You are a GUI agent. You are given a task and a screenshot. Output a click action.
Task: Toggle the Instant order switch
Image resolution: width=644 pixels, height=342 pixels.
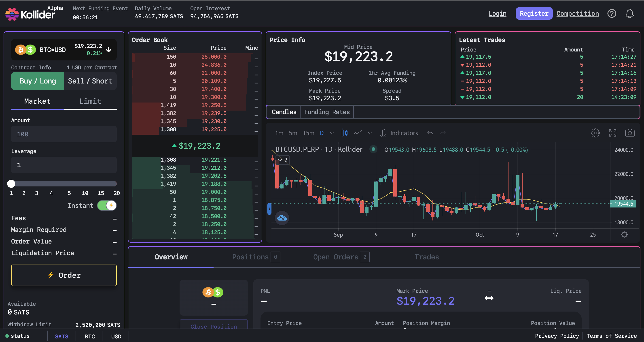[107, 205]
